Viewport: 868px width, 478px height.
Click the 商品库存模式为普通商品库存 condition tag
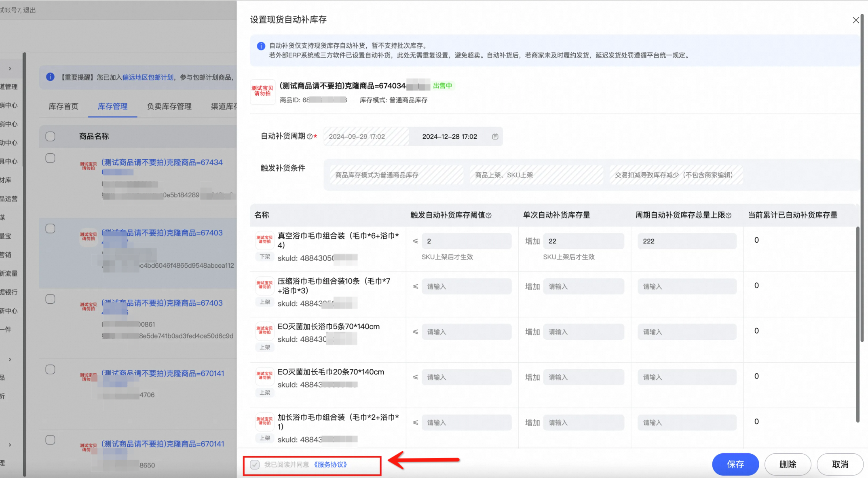(x=396, y=175)
